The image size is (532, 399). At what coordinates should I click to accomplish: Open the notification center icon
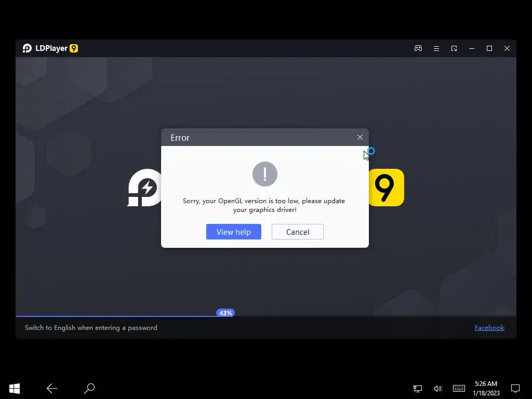515,389
